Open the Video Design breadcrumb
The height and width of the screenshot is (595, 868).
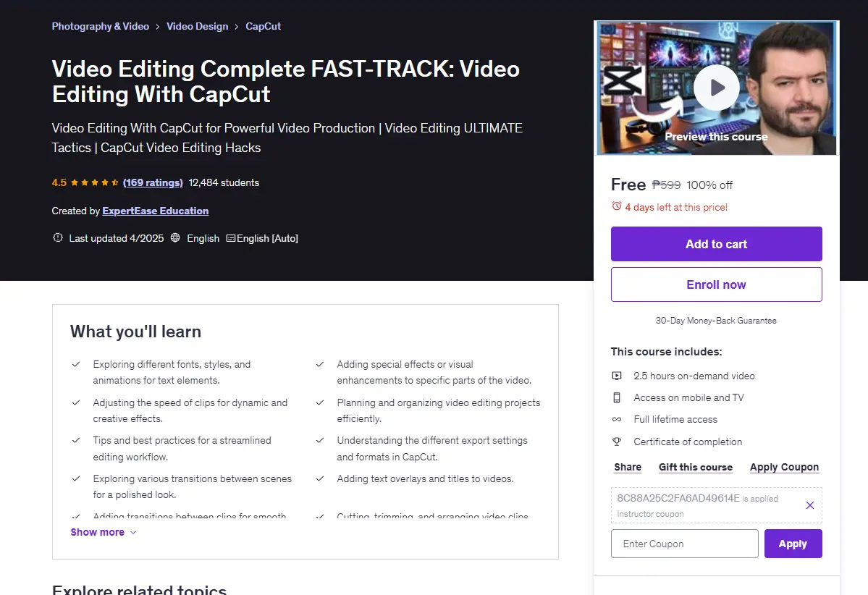[x=197, y=26]
